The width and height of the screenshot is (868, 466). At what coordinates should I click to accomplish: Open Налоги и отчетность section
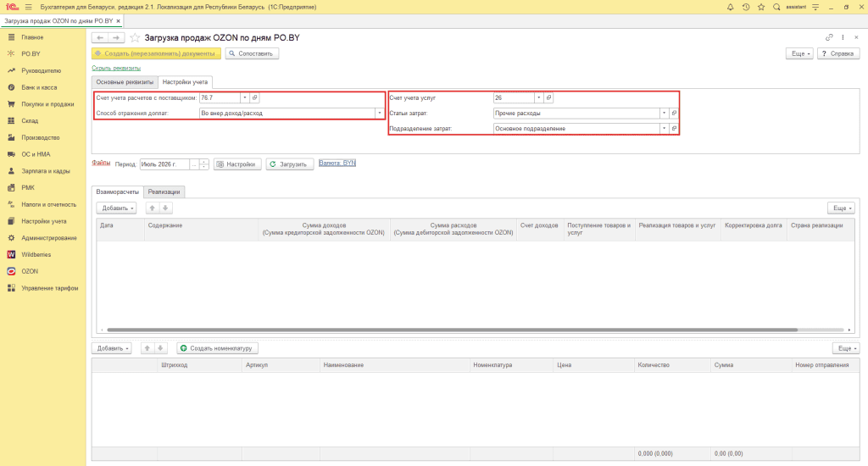point(48,204)
